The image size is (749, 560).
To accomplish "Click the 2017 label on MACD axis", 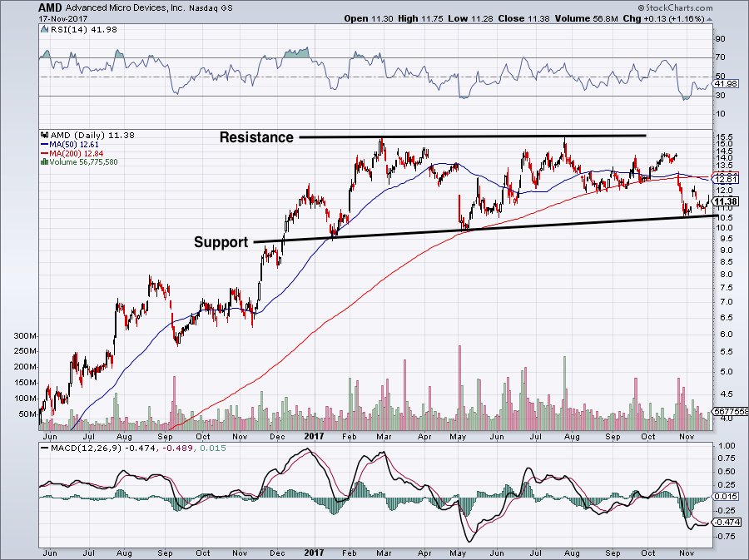I will click(x=314, y=553).
